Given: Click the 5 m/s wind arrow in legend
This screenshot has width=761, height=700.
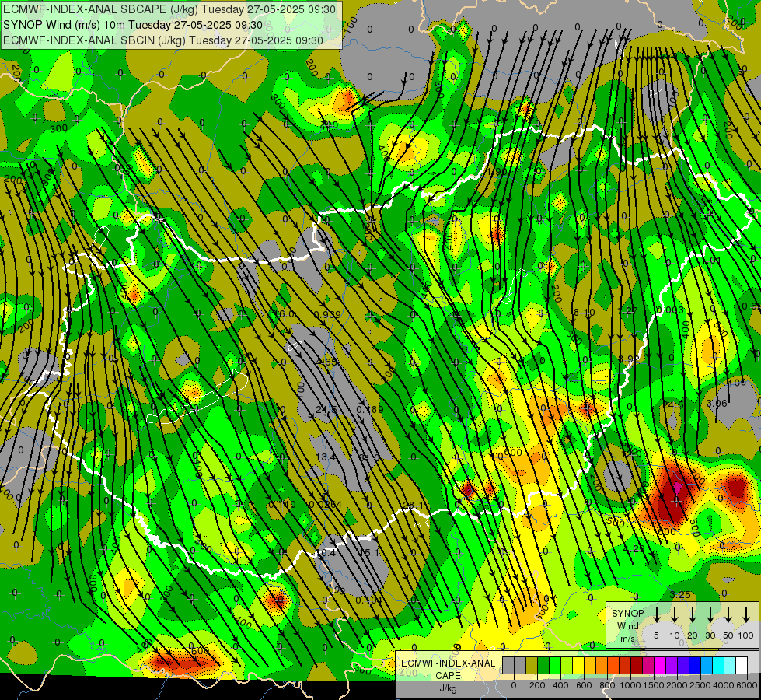Looking at the screenshot, I should point(656,614).
